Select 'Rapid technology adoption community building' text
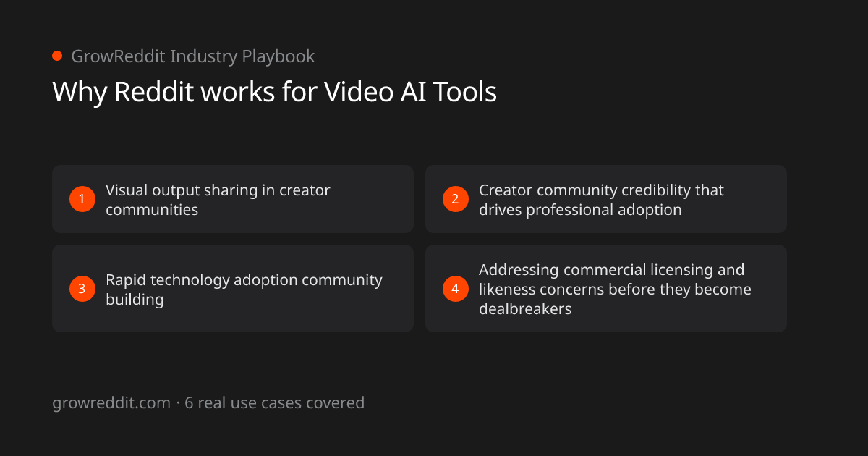868x456 pixels. click(x=244, y=290)
